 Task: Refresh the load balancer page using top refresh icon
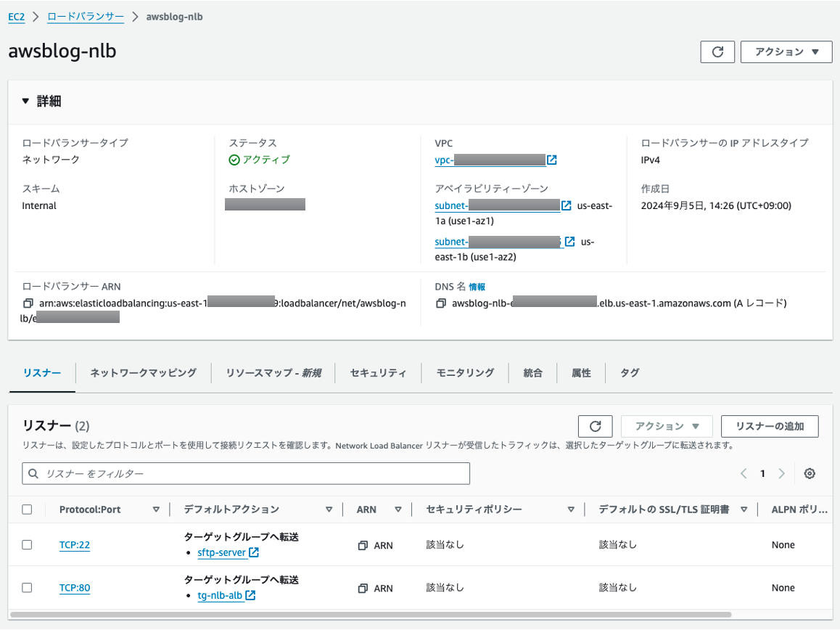717,52
